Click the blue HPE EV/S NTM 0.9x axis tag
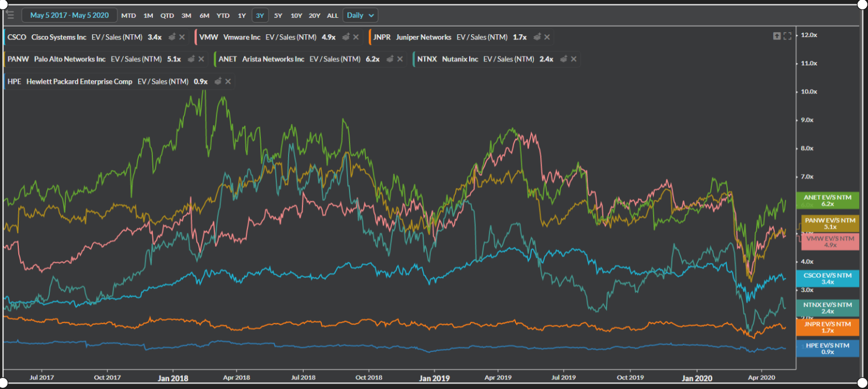The image size is (868, 389). click(x=827, y=349)
